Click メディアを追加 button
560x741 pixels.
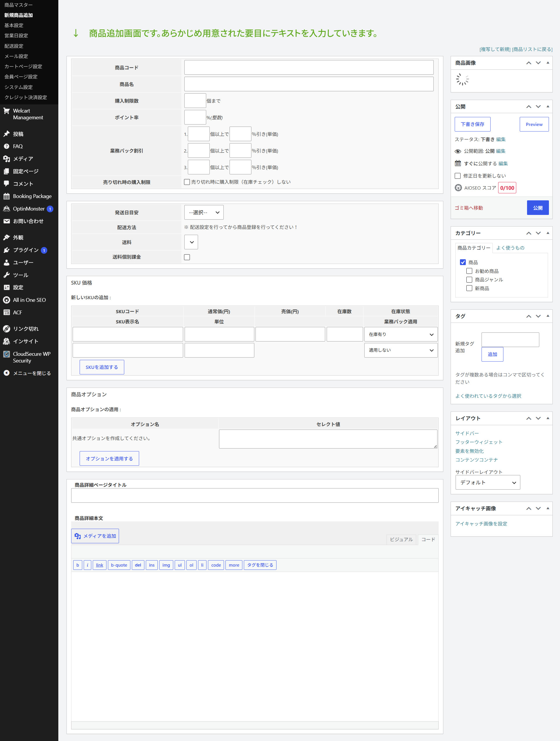(95, 536)
